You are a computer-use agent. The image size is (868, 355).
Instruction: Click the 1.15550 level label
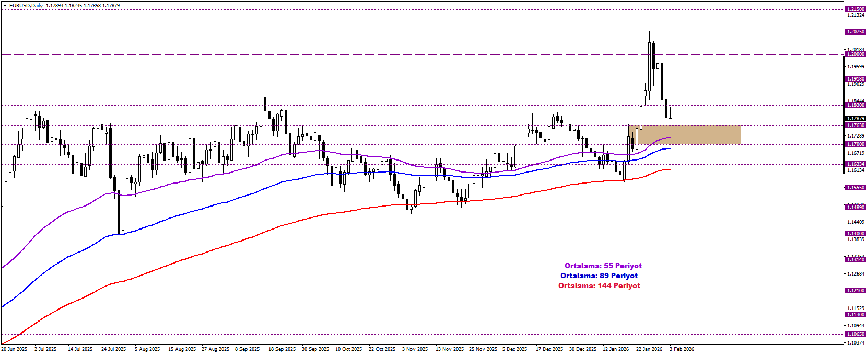coord(855,188)
